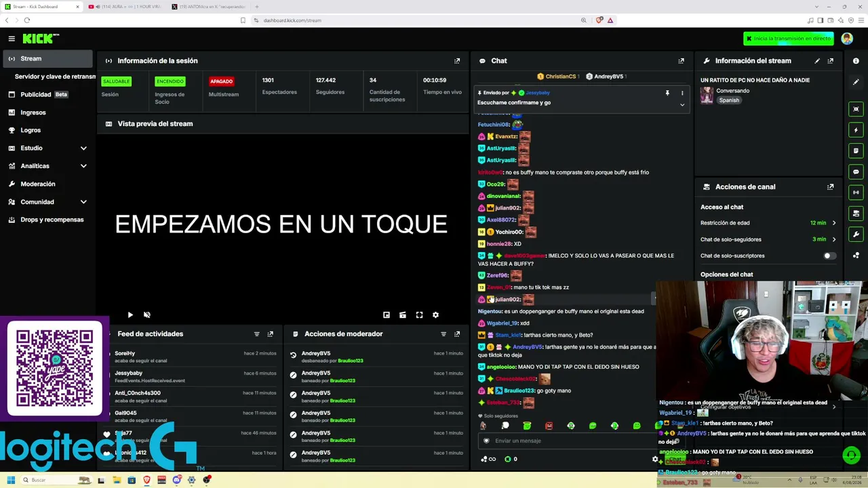868x488 pixels.
Task: Open the pinned message options menu
Action: pyautogui.click(x=682, y=93)
